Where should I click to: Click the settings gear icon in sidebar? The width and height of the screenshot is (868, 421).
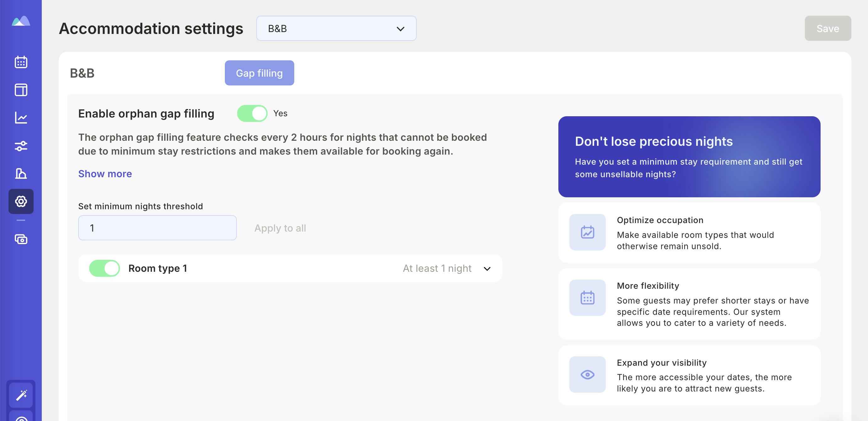[20, 201]
